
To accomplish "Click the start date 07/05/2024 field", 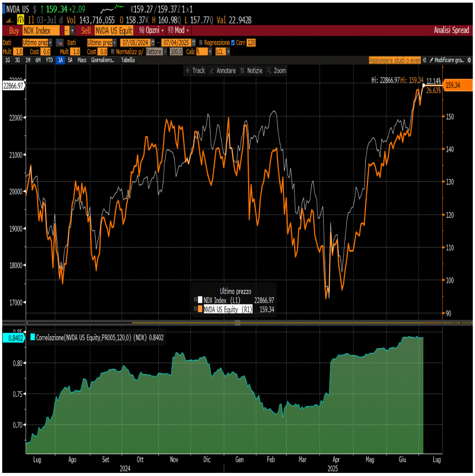I will pyautogui.click(x=135, y=42).
